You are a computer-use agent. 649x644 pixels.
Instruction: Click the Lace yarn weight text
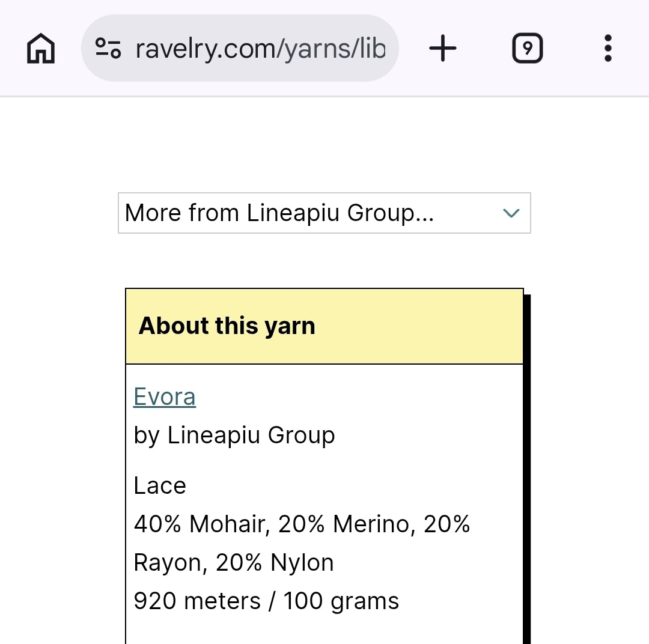point(160,485)
